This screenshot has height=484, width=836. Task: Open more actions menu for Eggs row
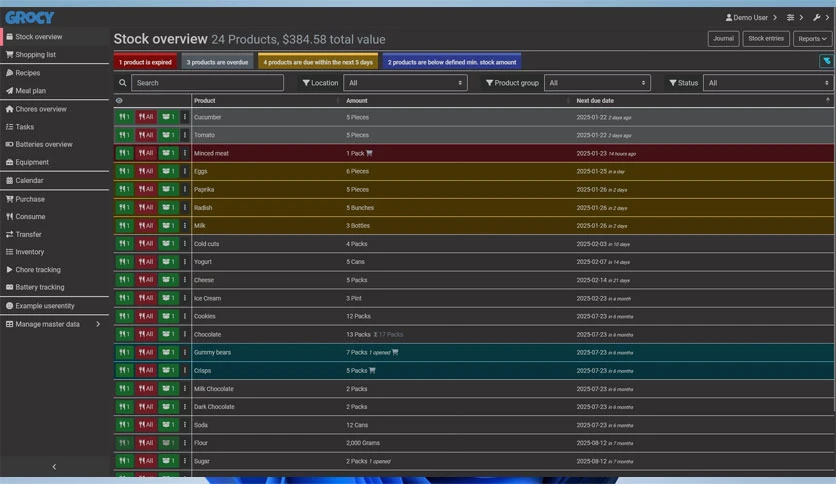pos(185,171)
